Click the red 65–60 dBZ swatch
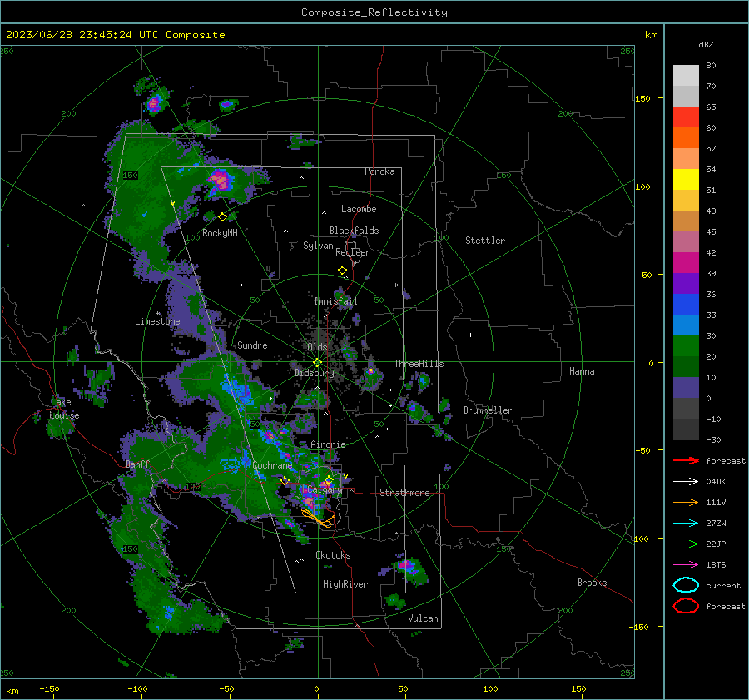Viewport: 749px width, 700px height. pyautogui.click(x=686, y=117)
